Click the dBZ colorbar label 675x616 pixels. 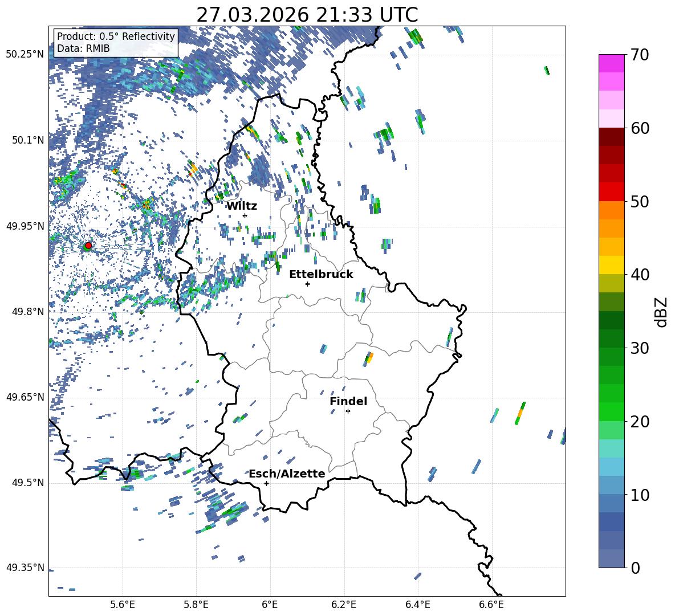click(662, 312)
